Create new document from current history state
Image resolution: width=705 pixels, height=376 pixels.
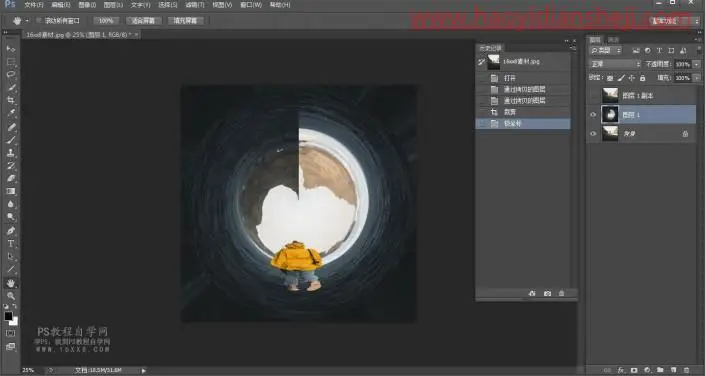532,293
